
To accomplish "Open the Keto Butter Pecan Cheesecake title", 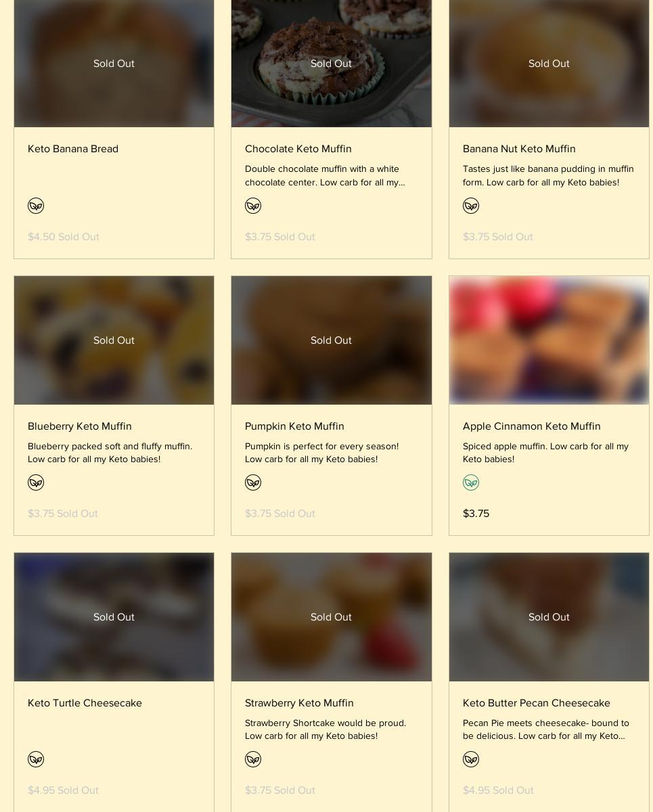I will pyautogui.click(x=536, y=702).
